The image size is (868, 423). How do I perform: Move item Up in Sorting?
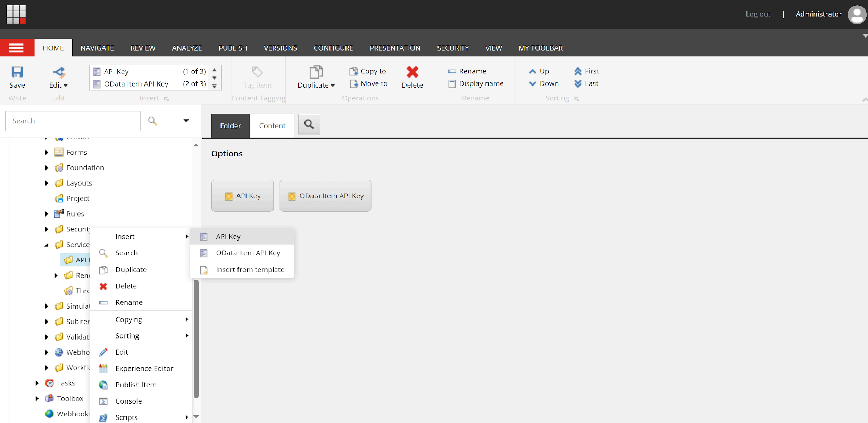tap(539, 71)
